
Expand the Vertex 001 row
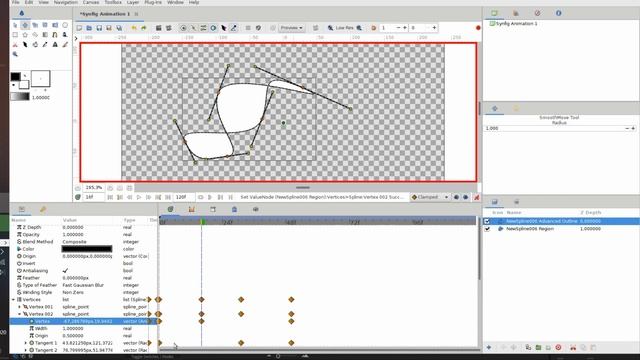[x=20, y=307]
